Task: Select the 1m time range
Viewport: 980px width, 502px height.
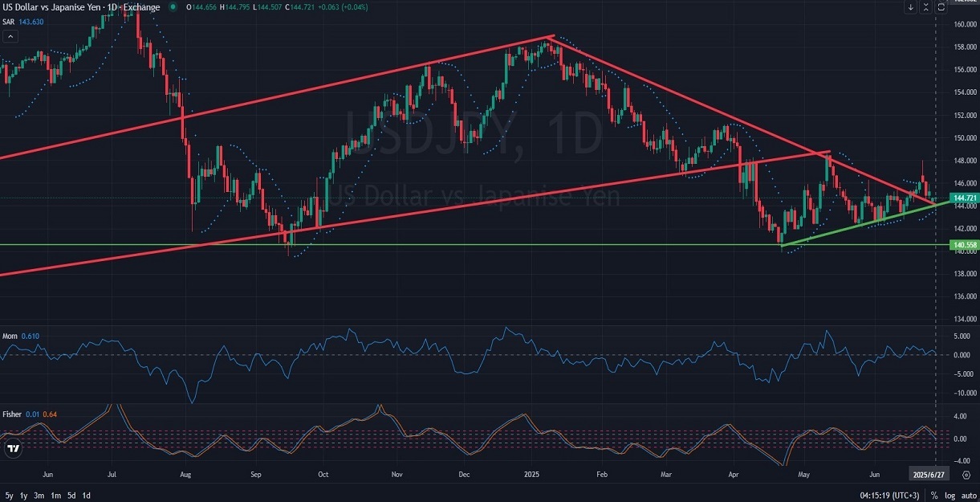Action: tap(56, 496)
